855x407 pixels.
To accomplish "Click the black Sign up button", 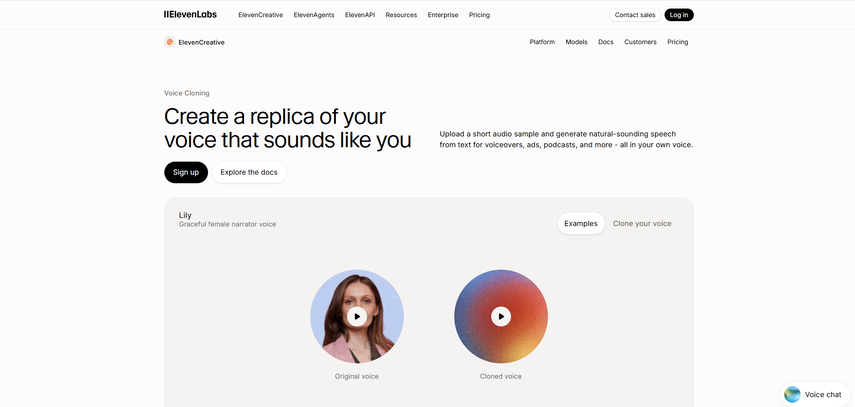I will (186, 172).
